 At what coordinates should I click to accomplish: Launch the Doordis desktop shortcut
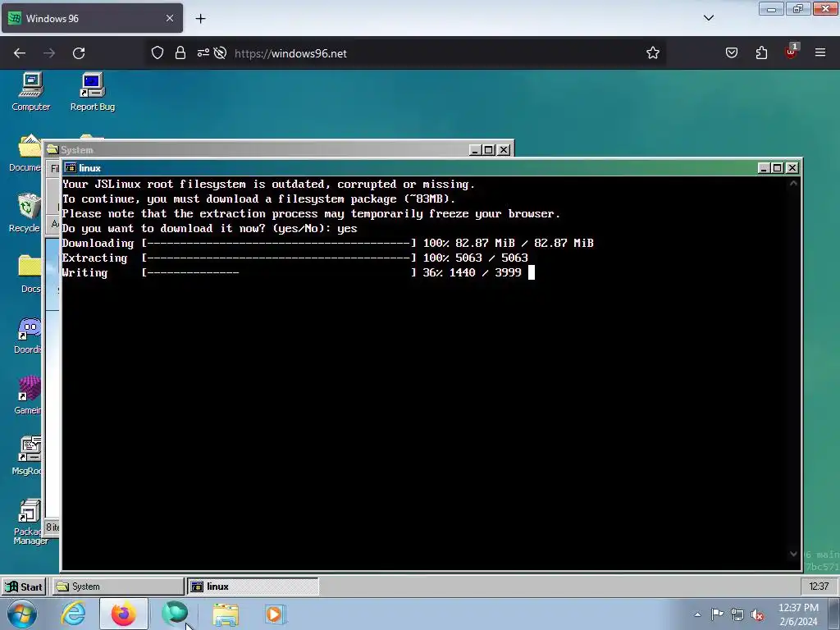28,336
